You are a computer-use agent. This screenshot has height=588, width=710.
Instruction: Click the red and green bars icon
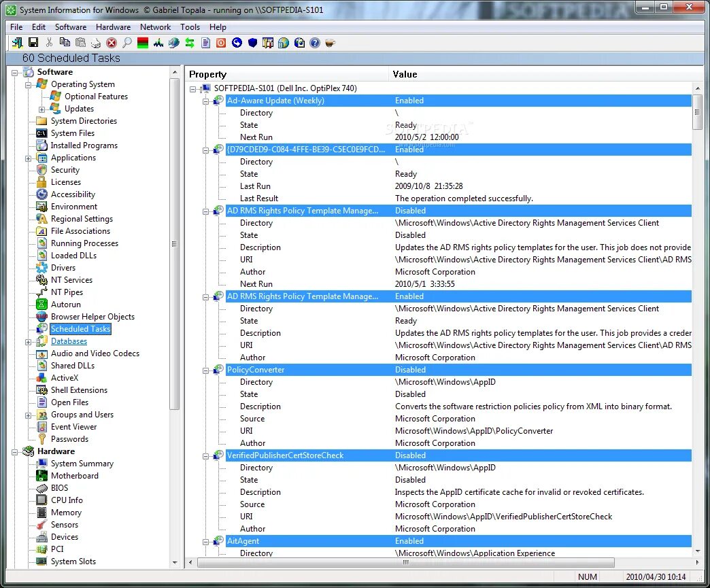(143, 43)
